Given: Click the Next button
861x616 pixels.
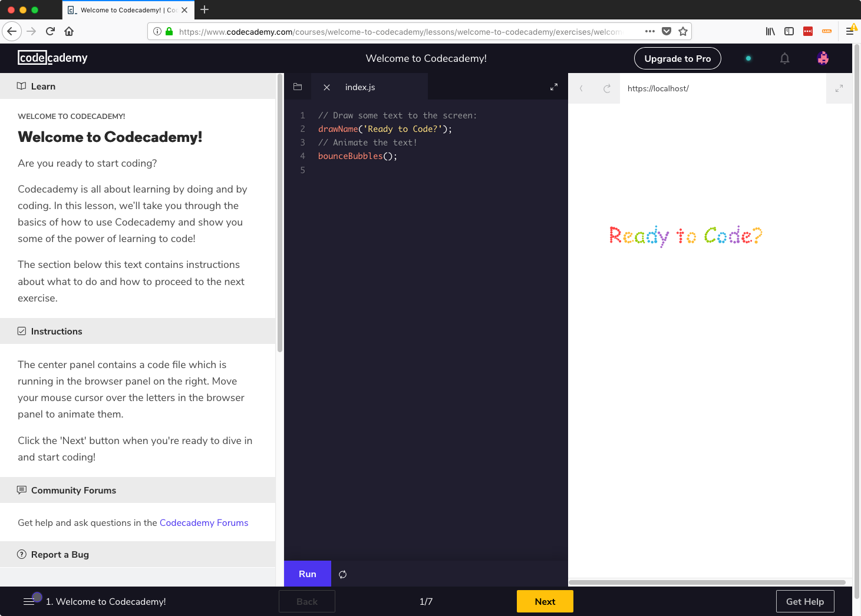Looking at the screenshot, I should (x=545, y=601).
